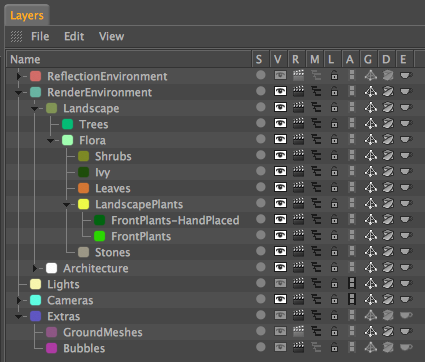
Task: Solo the Landscape layer
Action: click(x=261, y=107)
